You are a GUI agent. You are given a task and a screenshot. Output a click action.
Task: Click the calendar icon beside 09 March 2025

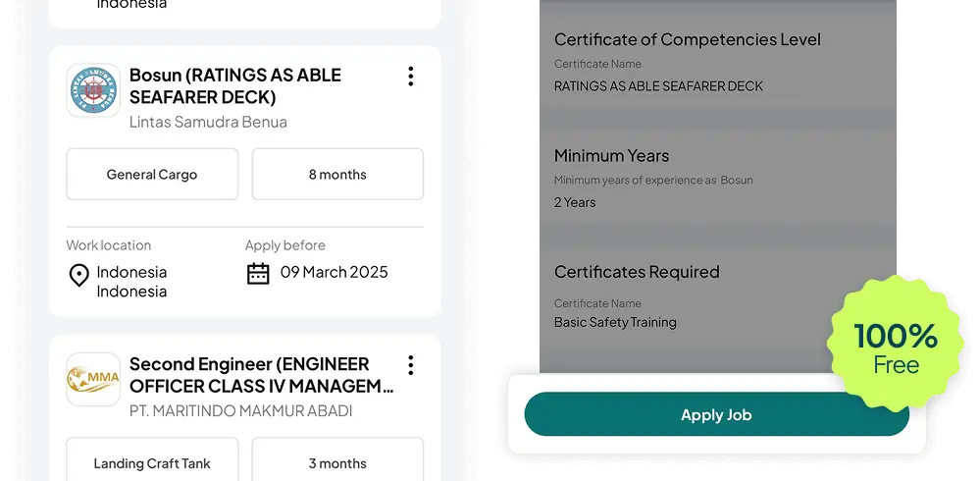coord(258,273)
